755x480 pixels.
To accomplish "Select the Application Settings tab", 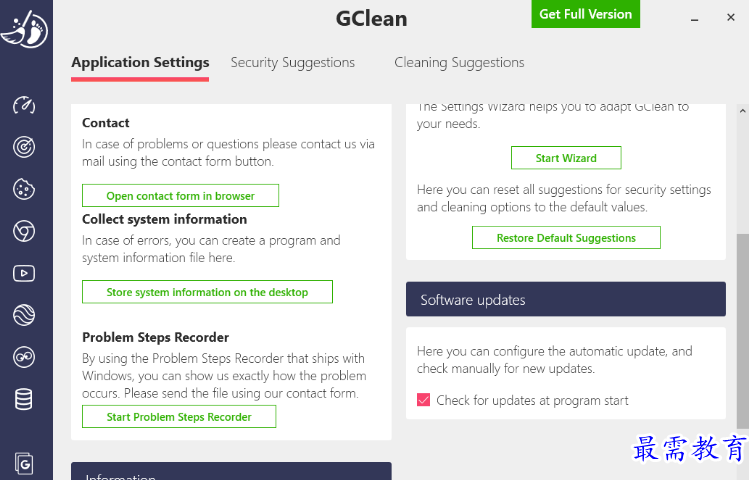I will click(140, 62).
